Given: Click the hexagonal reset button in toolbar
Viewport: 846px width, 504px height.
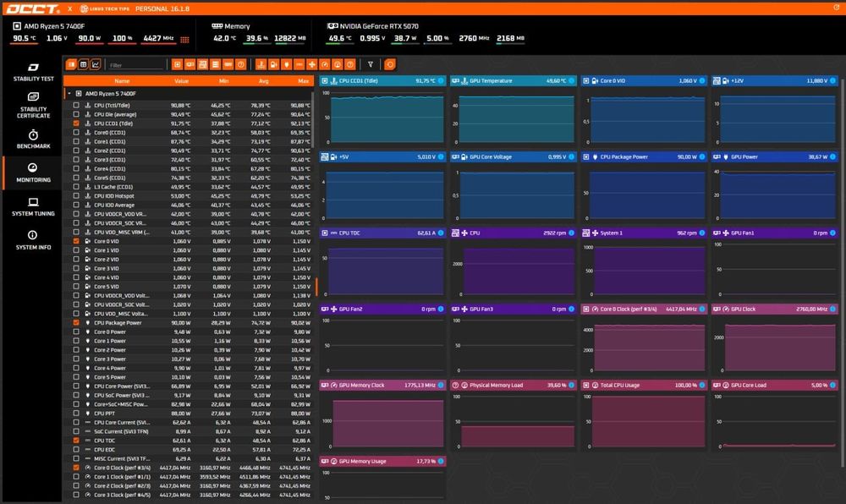Looking at the screenshot, I should (x=389, y=64).
